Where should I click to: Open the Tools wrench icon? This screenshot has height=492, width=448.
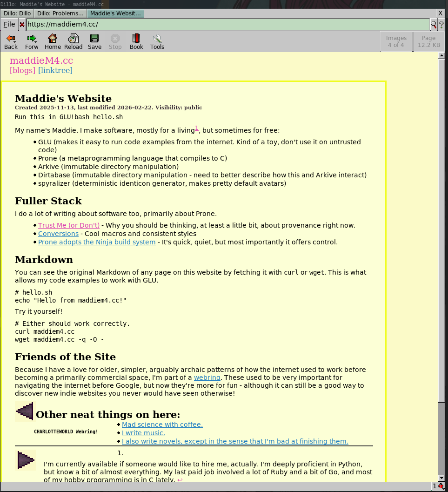[157, 38]
